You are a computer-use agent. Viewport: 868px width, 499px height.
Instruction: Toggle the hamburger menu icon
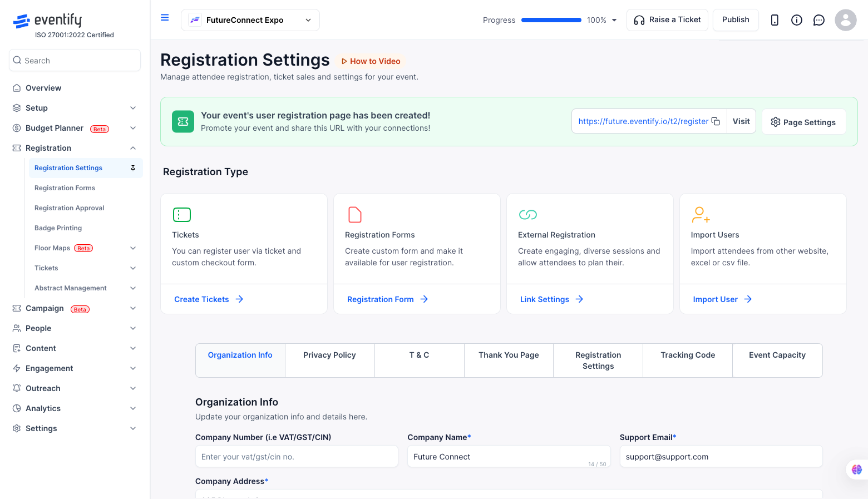[165, 18]
